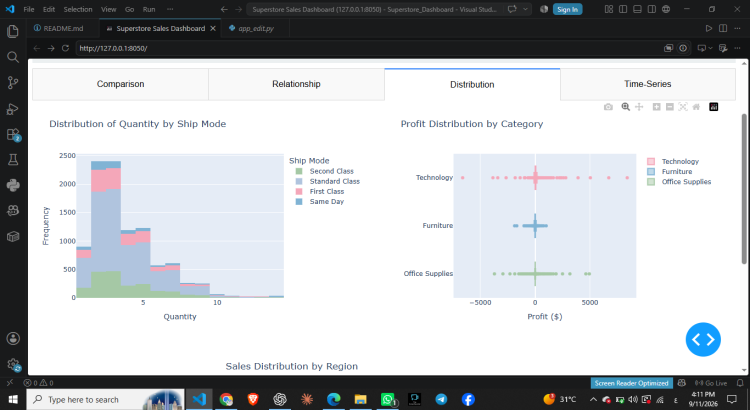Click the Sign In button
Image resolution: width=750 pixels, height=410 pixels.
(x=567, y=9)
